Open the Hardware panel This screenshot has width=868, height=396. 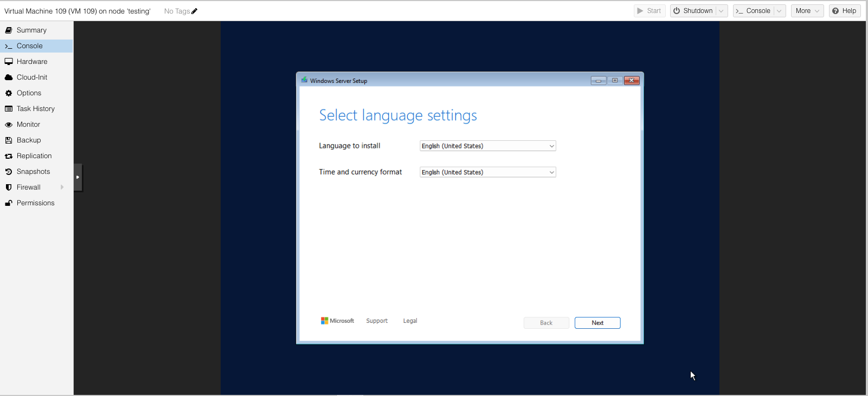[36, 62]
